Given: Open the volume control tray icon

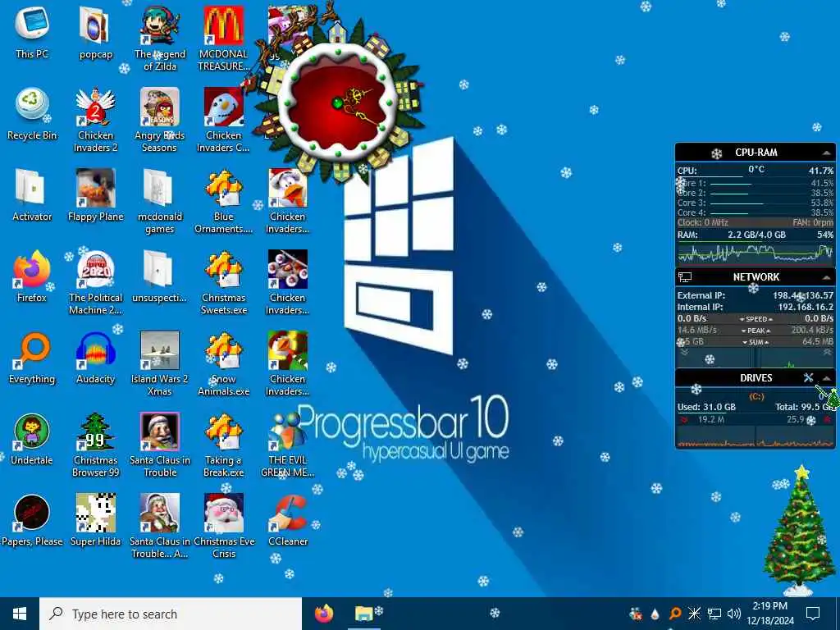Looking at the screenshot, I should [x=734, y=614].
